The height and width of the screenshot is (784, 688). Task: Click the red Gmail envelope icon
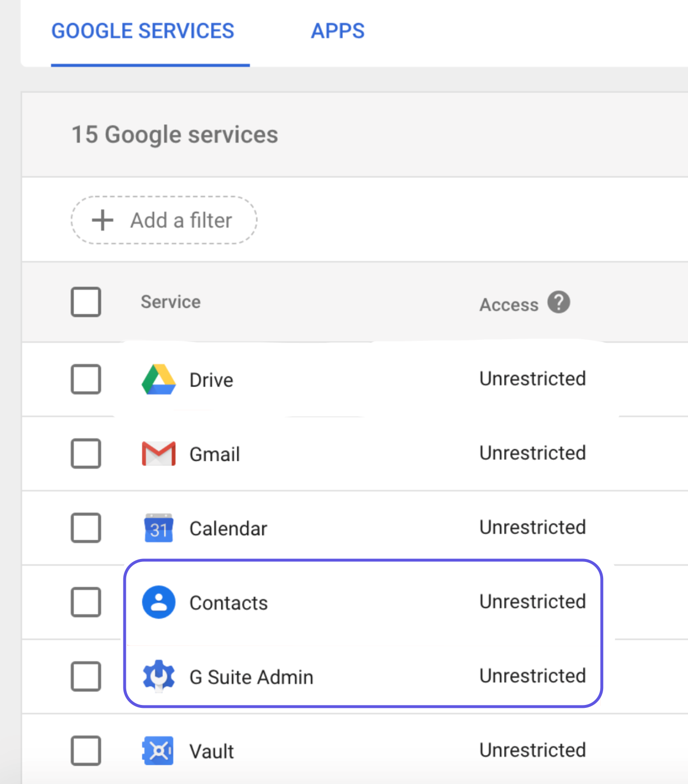(159, 453)
